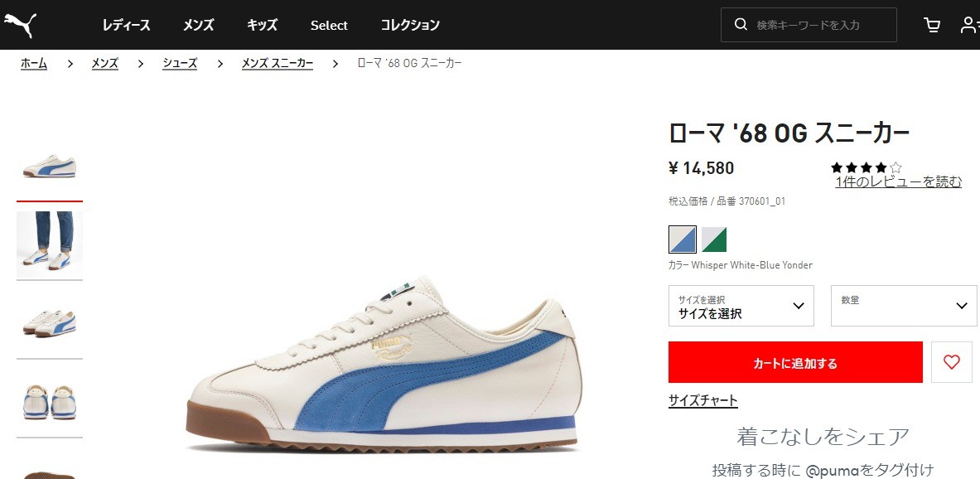Expand the size selection chevron

[x=798, y=305]
